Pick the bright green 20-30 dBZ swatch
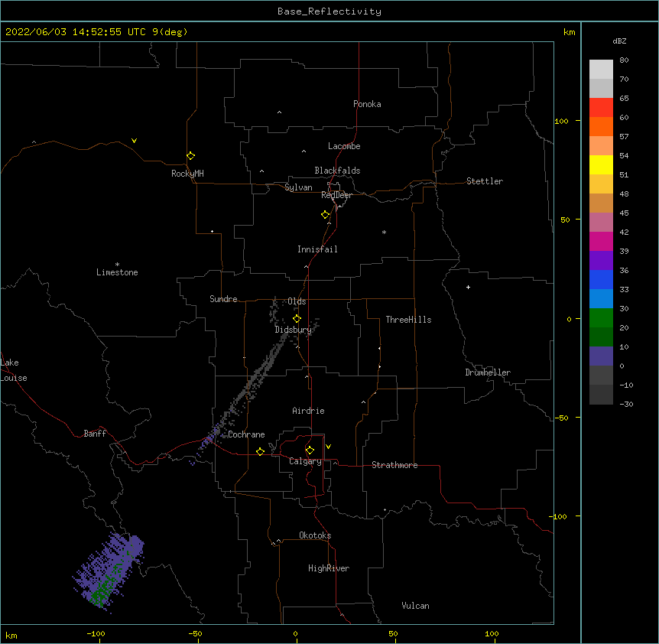The width and height of the screenshot is (659, 644). [601, 318]
